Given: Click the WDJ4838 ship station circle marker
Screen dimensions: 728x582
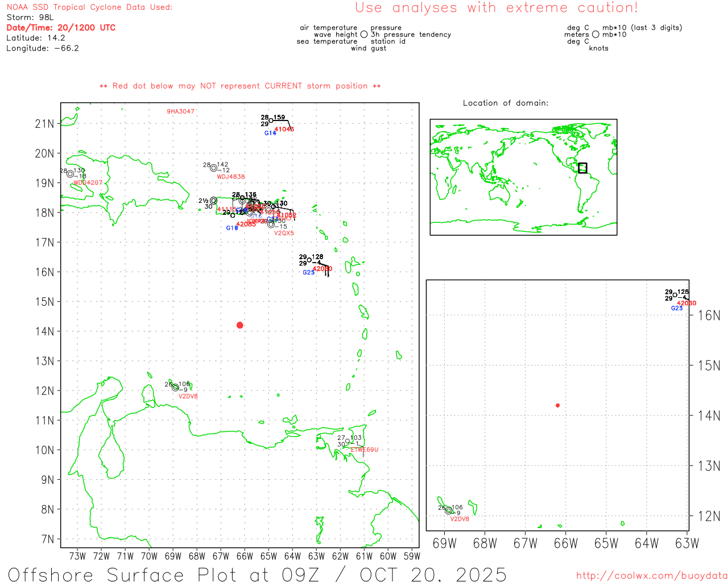Looking at the screenshot, I should (x=213, y=168).
